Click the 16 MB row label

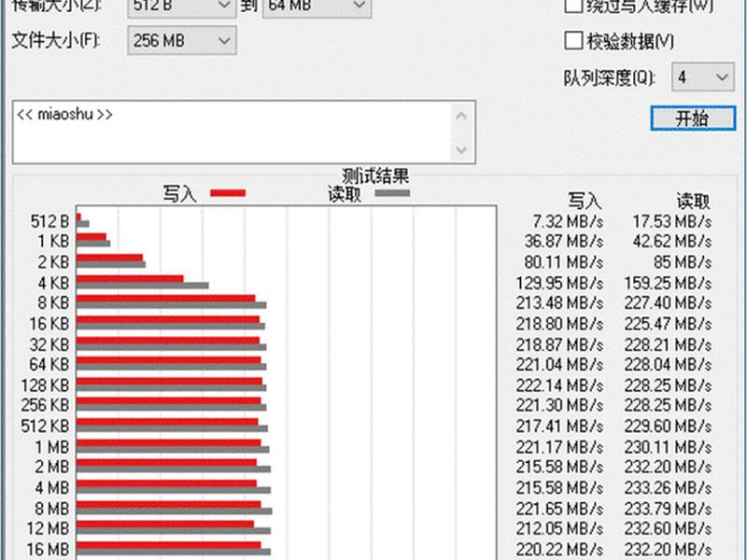tap(48, 550)
